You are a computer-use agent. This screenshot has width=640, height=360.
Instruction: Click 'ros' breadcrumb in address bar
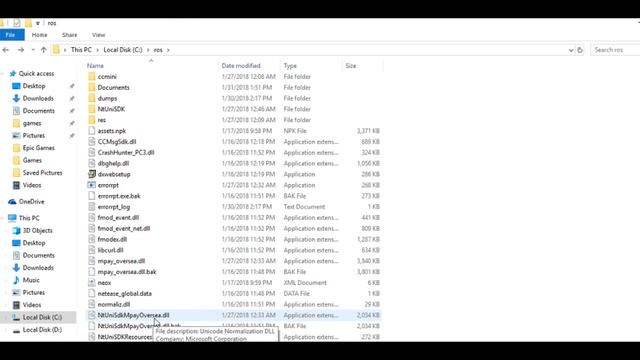pos(158,50)
